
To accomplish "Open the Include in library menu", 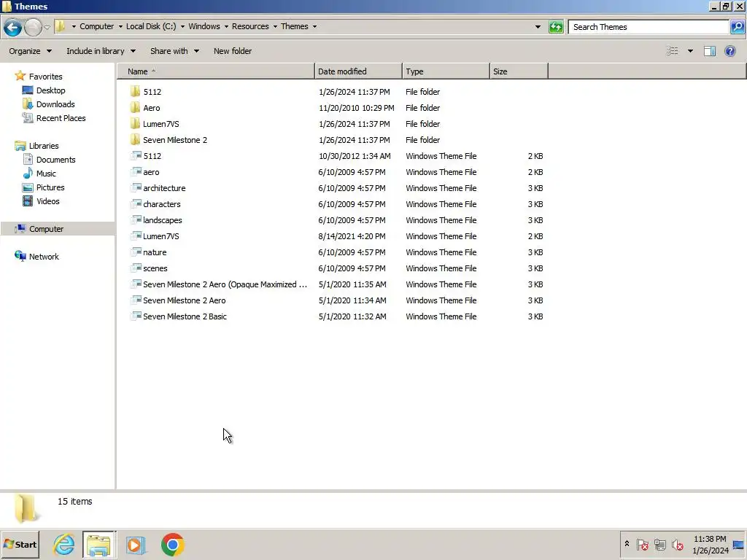I will click(x=101, y=51).
